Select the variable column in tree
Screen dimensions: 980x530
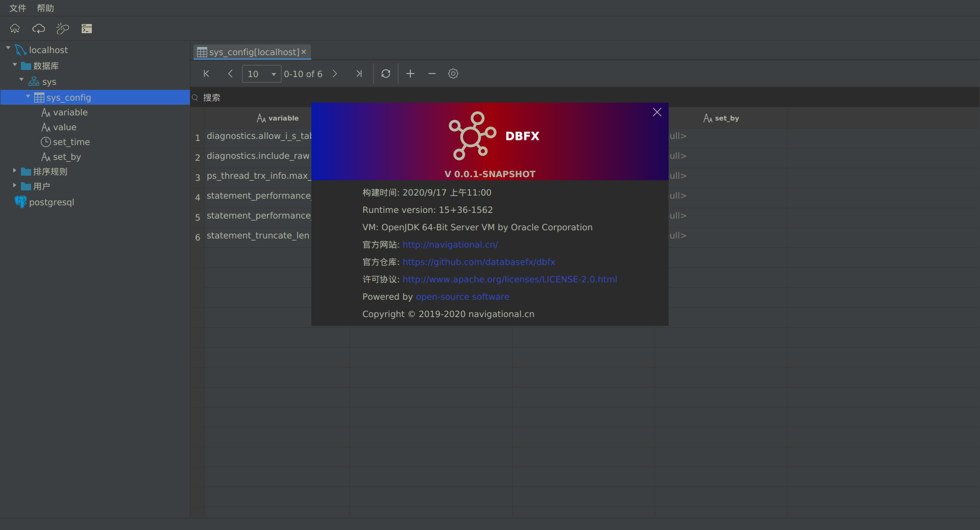pyautogui.click(x=70, y=112)
